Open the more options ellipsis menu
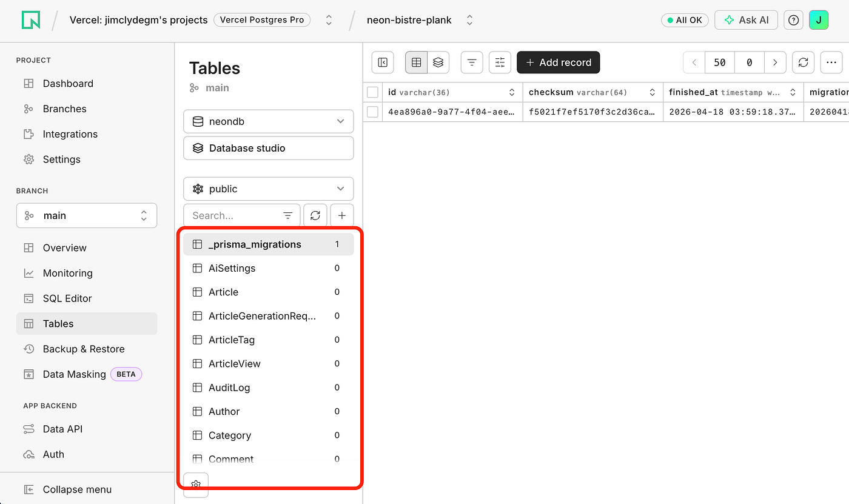Viewport: 849px width, 504px height. tap(831, 62)
